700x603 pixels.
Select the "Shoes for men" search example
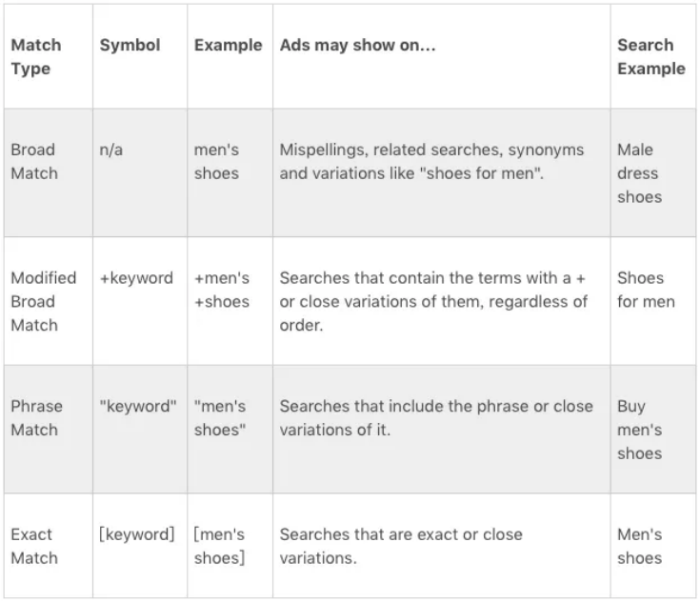646,290
